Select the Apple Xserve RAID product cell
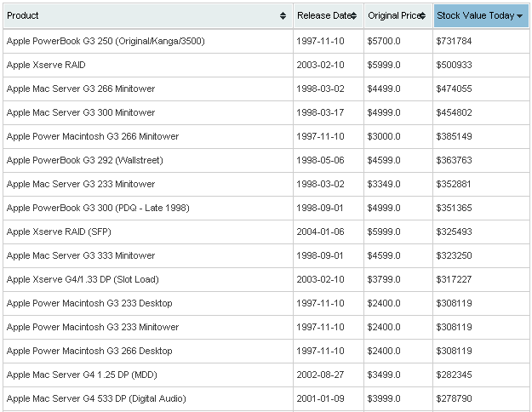The image size is (532, 412). 148,65
